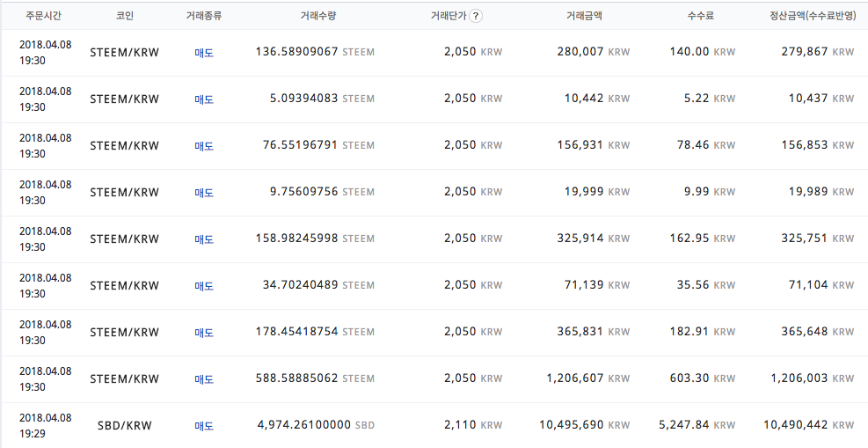
Task: Click 매도 in the 136.58909067 STEEM row
Action: [x=204, y=53]
